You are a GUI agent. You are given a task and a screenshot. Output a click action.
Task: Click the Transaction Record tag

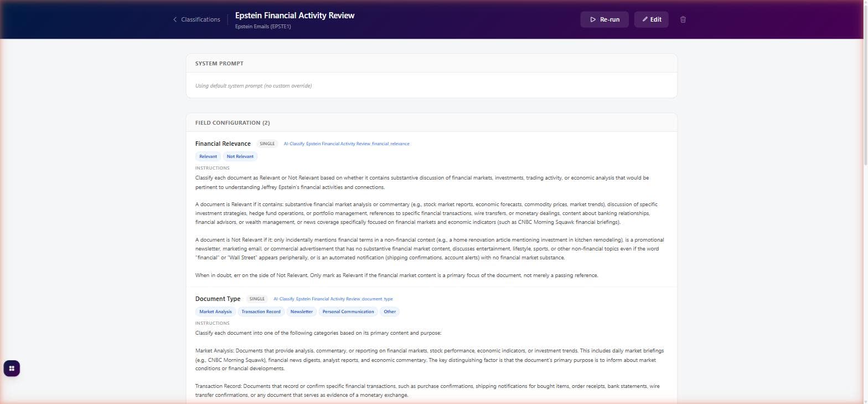pyautogui.click(x=261, y=311)
